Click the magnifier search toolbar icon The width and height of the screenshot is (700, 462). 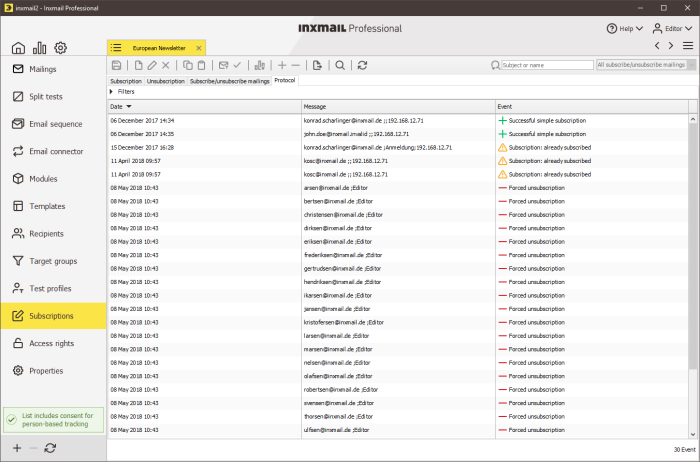[x=340, y=65]
